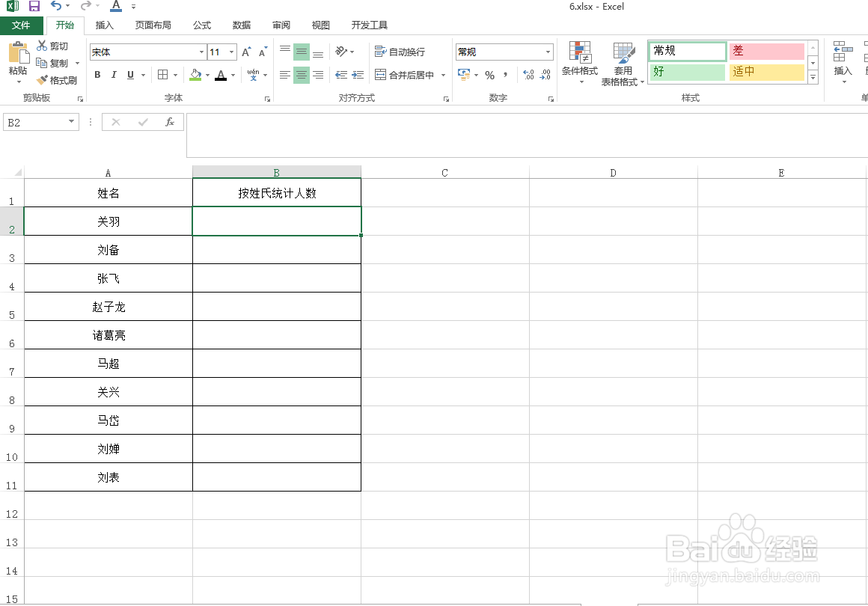Open the 文件 File tab

point(21,25)
